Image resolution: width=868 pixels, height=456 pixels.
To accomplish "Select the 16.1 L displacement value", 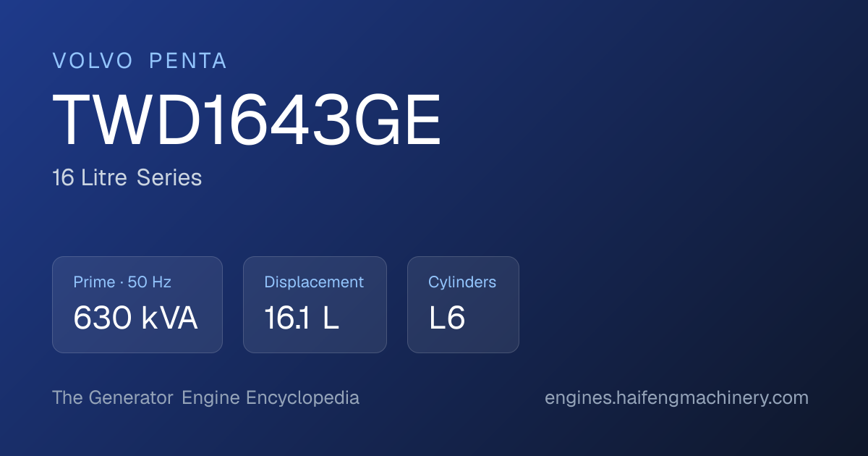I will [x=302, y=318].
